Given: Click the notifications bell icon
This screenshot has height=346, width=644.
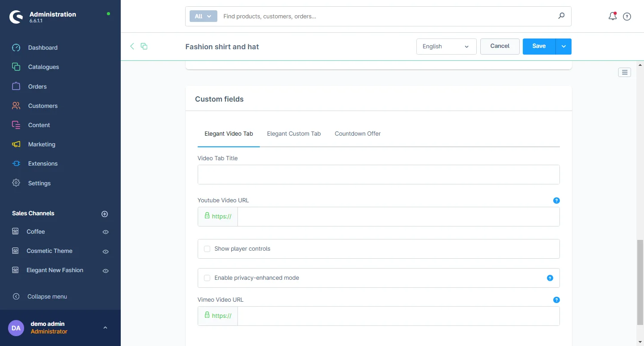Looking at the screenshot, I should pyautogui.click(x=612, y=16).
